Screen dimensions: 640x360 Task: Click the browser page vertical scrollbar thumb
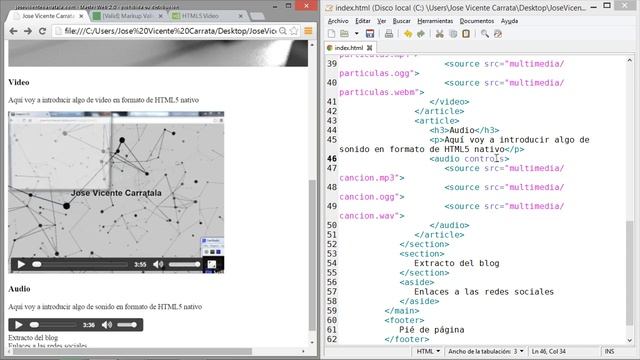pyautogui.click(x=312, y=255)
